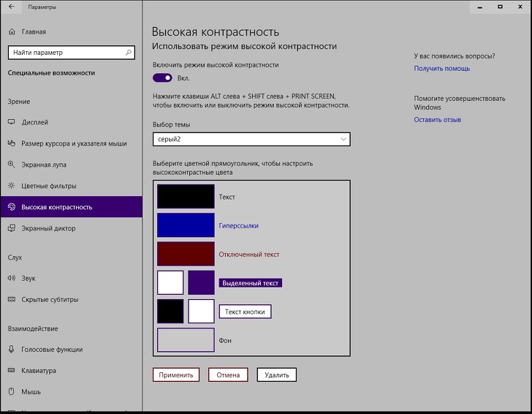Open the Клавиатура keyboard icon

click(12, 371)
